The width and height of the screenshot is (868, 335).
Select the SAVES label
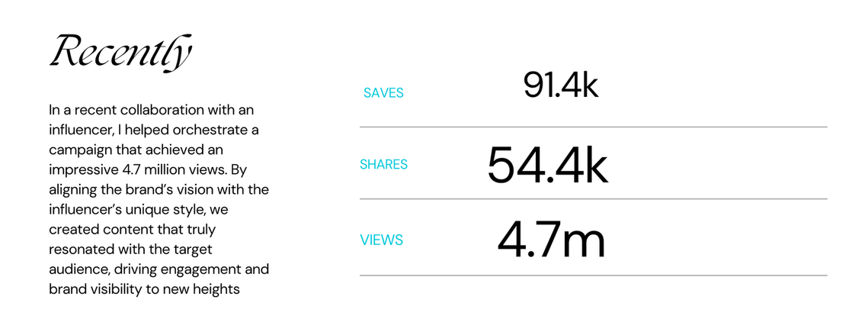click(383, 93)
